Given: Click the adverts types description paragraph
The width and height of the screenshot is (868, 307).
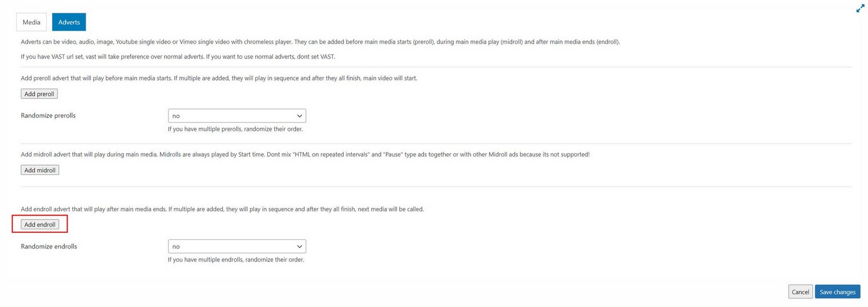Looking at the screenshot, I should (320, 42).
